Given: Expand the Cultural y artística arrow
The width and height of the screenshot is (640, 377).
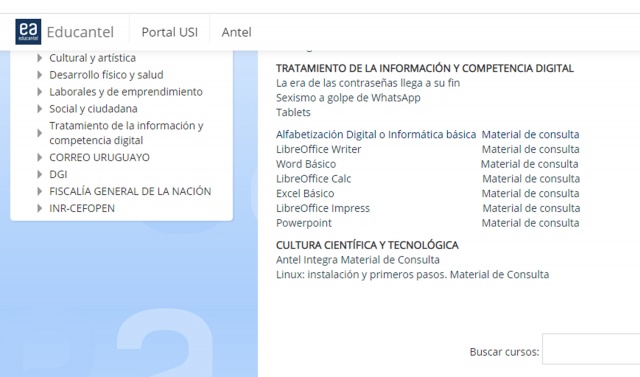Looking at the screenshot, I should coord(40,58).
